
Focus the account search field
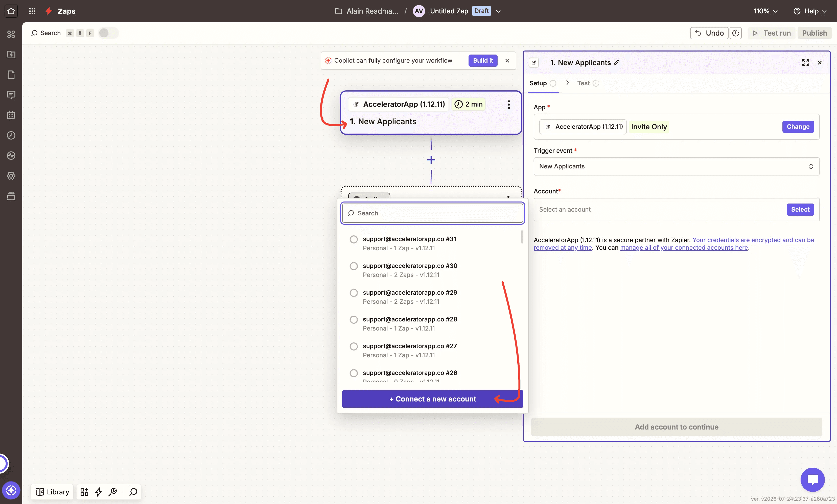[x=432, y=213]
